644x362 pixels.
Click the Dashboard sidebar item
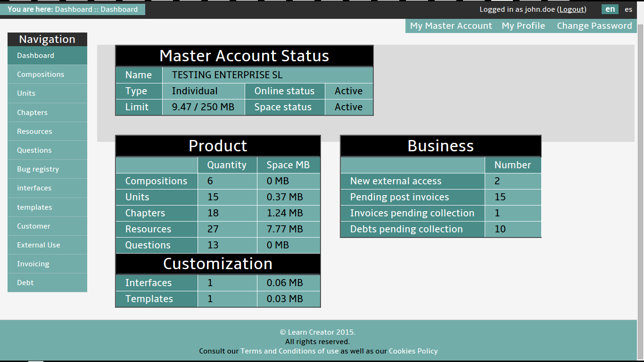pyautogui.click(x=35, y=56)
